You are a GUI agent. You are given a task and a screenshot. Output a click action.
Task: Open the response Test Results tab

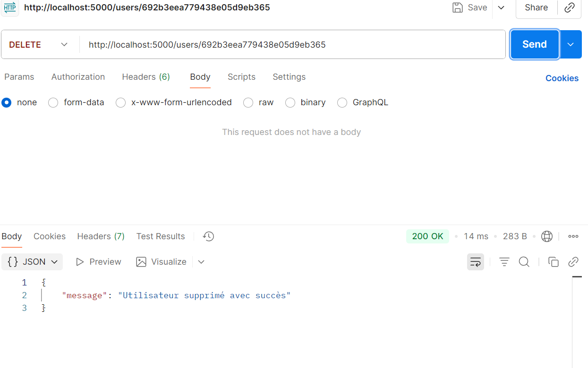(x=161, y=236)
